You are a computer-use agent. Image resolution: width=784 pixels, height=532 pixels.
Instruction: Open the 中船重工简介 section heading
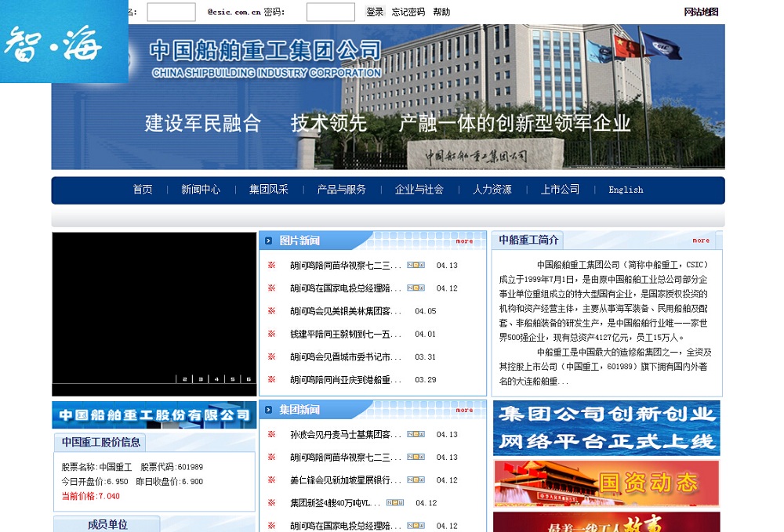point(528,240)
